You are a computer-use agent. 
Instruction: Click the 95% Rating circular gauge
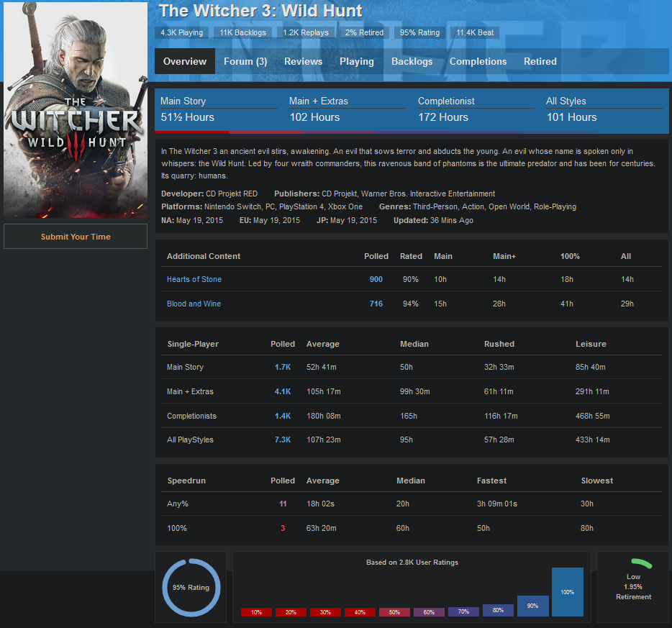click(191, 587)
